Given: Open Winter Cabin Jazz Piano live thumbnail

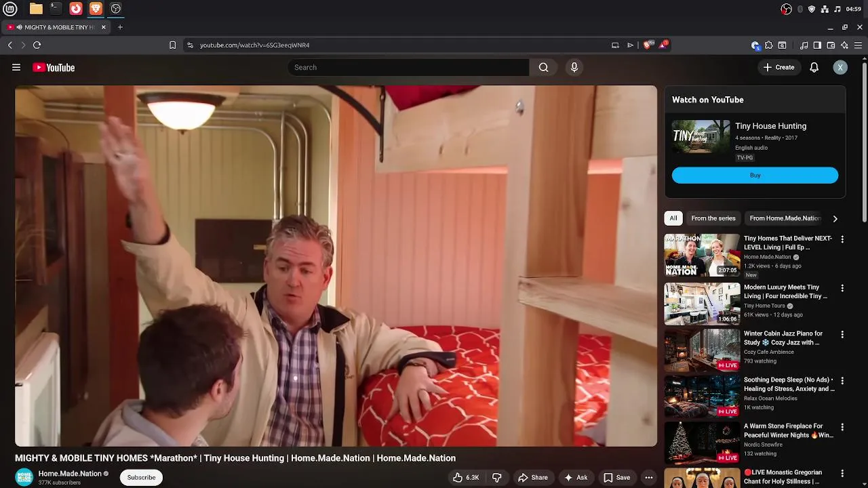Looking at the screenshot, I should point(702,350).
